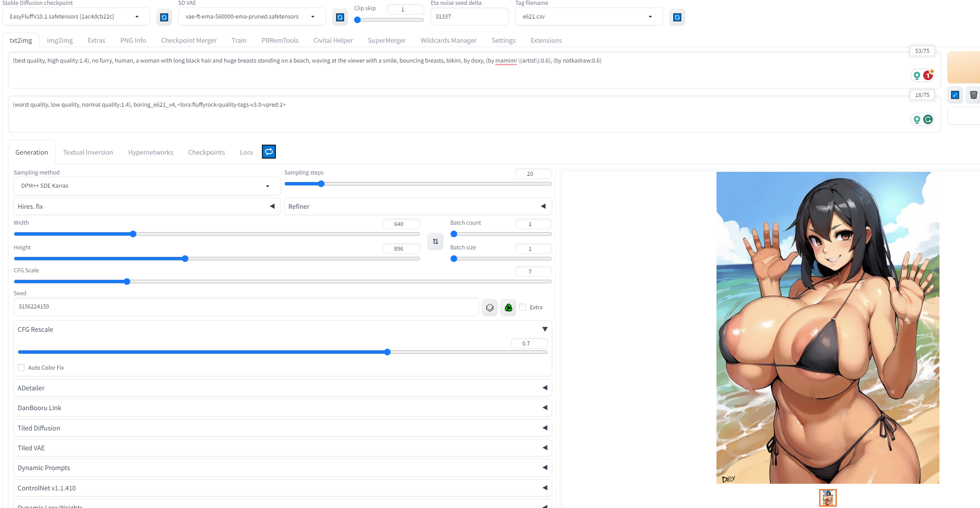Image resolution: width=980 pixels, height=508 pixels.
Task: Open the Extensions tab
Action: (546, 40)
